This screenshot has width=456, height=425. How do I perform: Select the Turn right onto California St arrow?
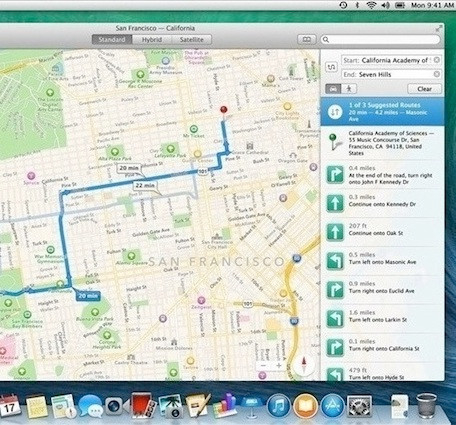[x=335, y=348]
